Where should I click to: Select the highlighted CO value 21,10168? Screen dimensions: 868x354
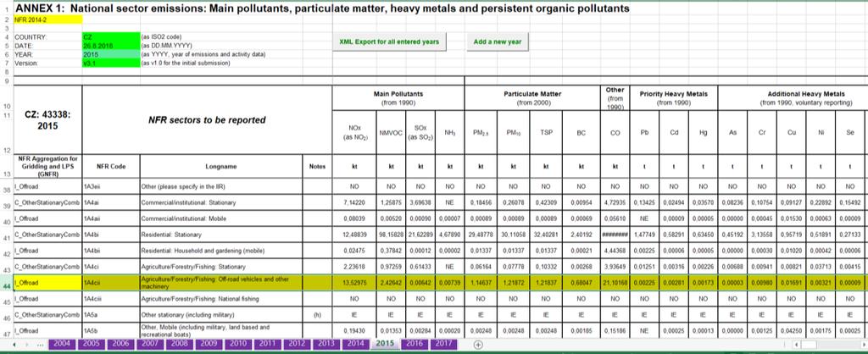(615, 283)
